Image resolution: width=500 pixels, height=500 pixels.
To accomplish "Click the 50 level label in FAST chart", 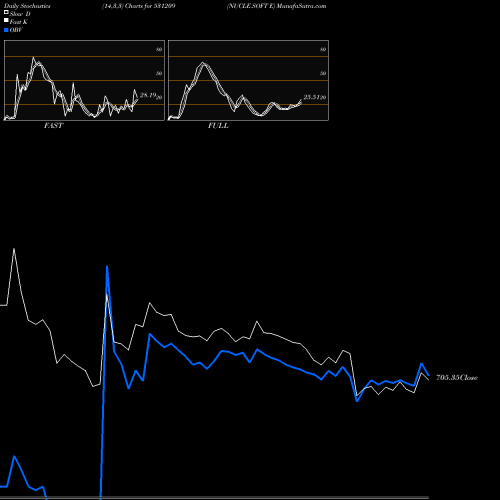I will 159,73.
